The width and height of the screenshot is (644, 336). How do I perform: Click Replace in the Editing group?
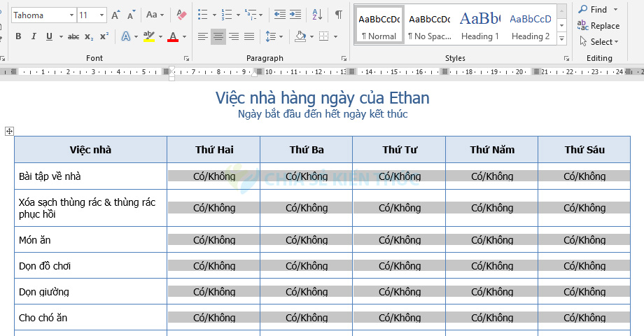coord(598,26)
